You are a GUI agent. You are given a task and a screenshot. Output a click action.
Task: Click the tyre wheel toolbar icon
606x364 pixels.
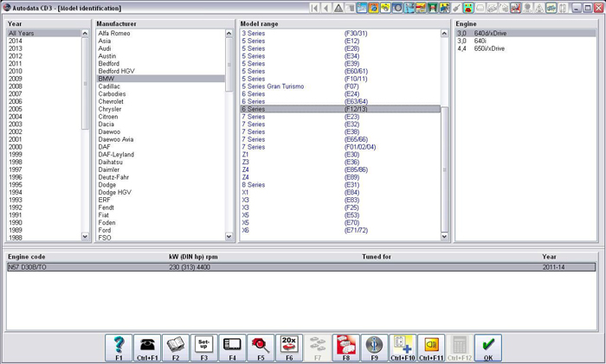397,8
